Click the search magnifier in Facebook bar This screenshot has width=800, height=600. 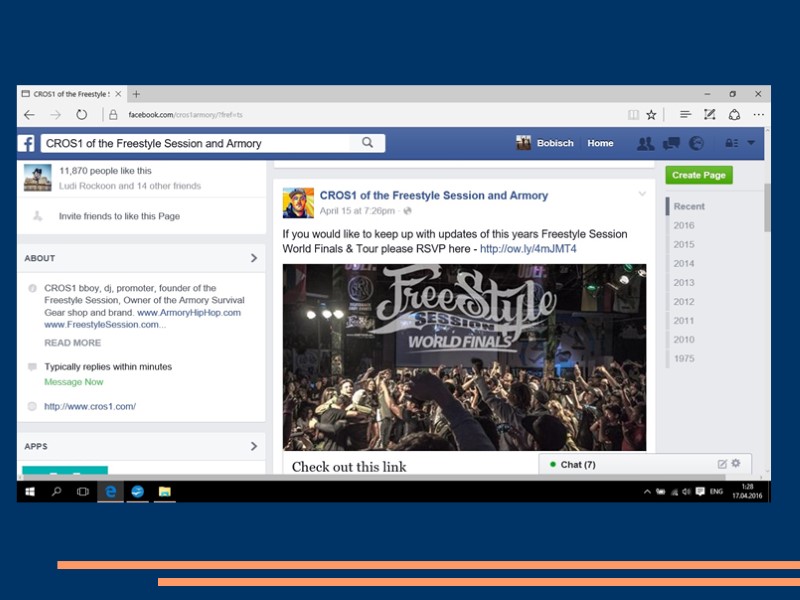click(367, 143)
